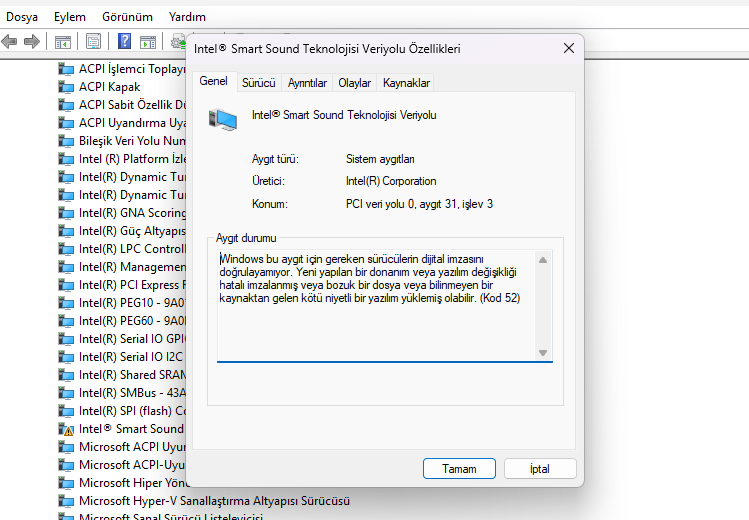Screen dimensions: 749x520
Task: Click the warning icon beside Intel® Smart Sound
Action: point(66,429)
